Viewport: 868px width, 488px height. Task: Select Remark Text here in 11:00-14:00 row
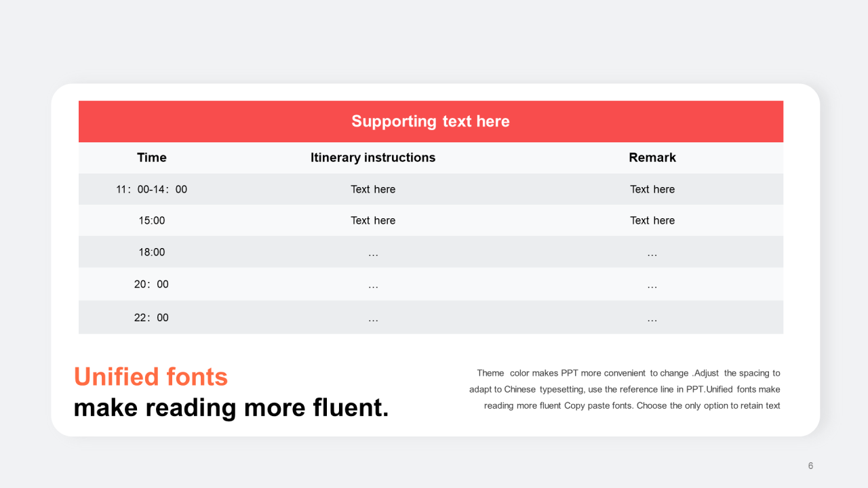pyautogui.click(x=652, y=189)
